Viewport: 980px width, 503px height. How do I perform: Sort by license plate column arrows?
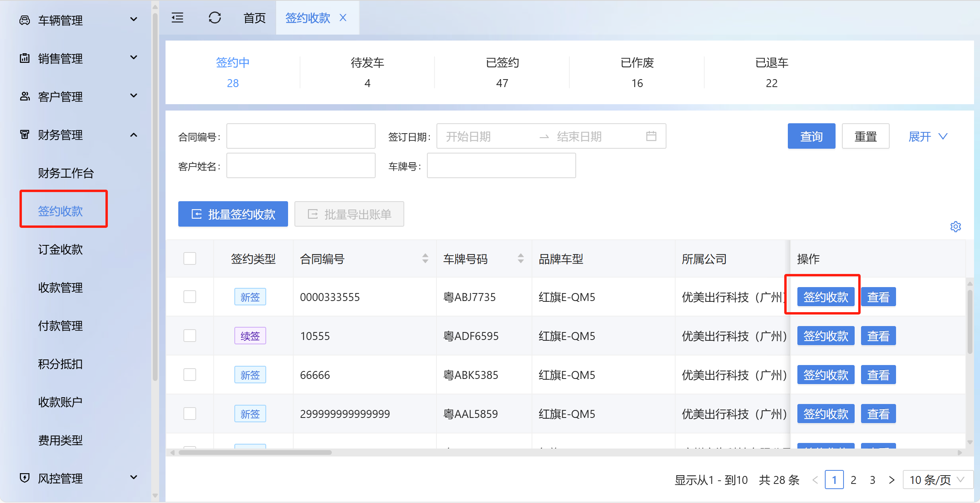[x=520, y=259]
